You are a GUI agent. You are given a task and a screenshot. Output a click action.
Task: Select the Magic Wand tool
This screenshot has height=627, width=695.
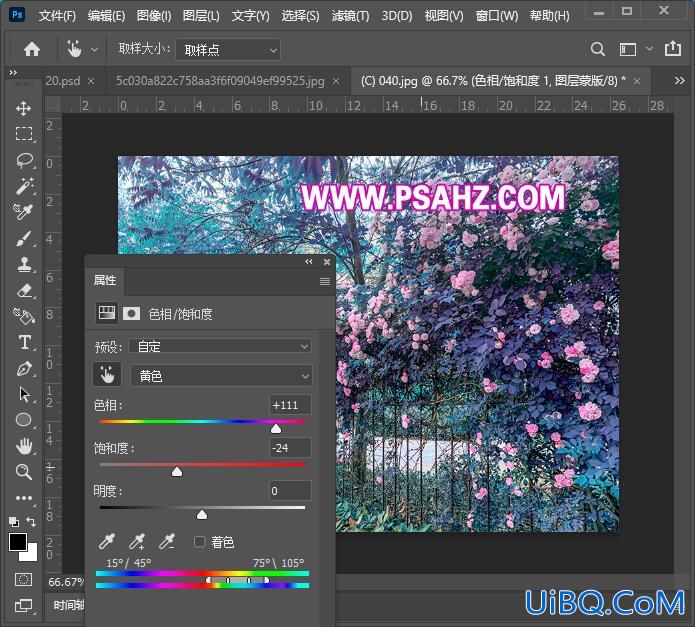24,186
